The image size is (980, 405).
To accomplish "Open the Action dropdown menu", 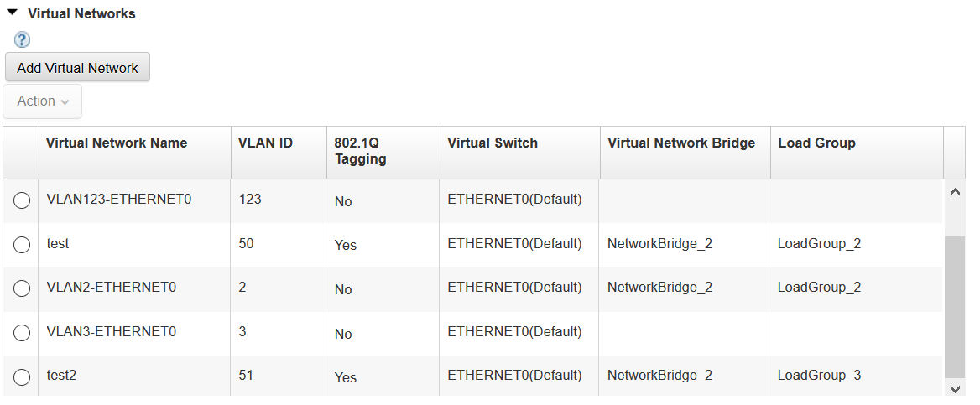I will pos(43,101).
